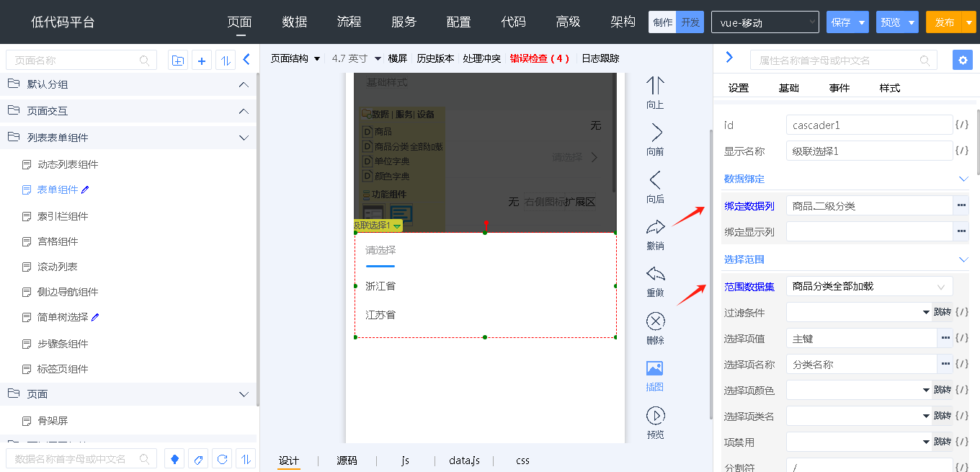Click the 撤销 undo icon

pyautogui.click(x=655, y=227)
